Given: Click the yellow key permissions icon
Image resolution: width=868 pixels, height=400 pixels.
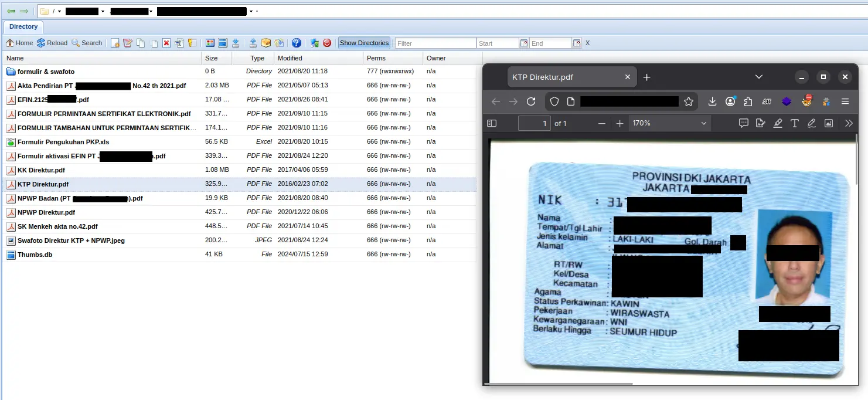Looking at the screenshot, I should tap(192, 43).
